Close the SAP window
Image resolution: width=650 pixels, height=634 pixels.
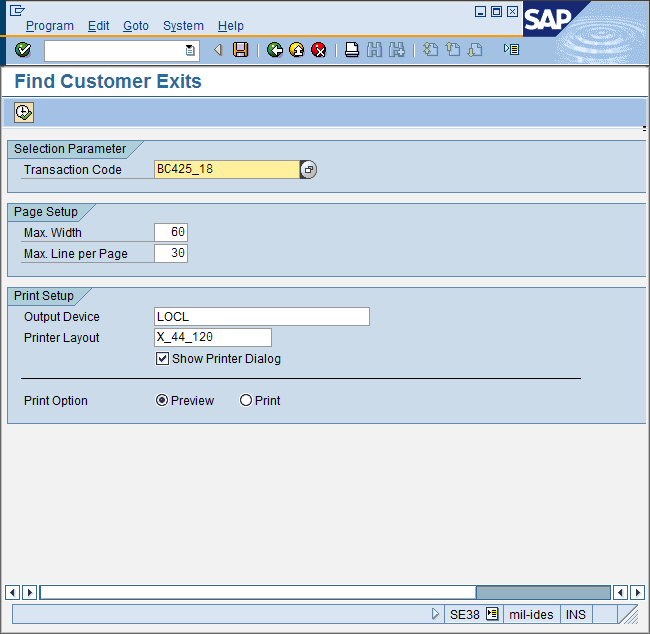tap(512, 11)
